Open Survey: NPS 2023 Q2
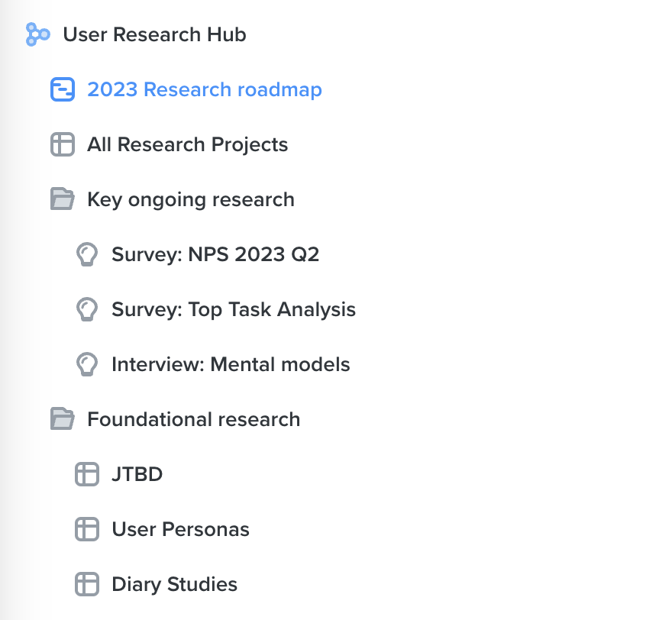Image resolution: width=672 pixels, height=620 pixels. (215, 254)
